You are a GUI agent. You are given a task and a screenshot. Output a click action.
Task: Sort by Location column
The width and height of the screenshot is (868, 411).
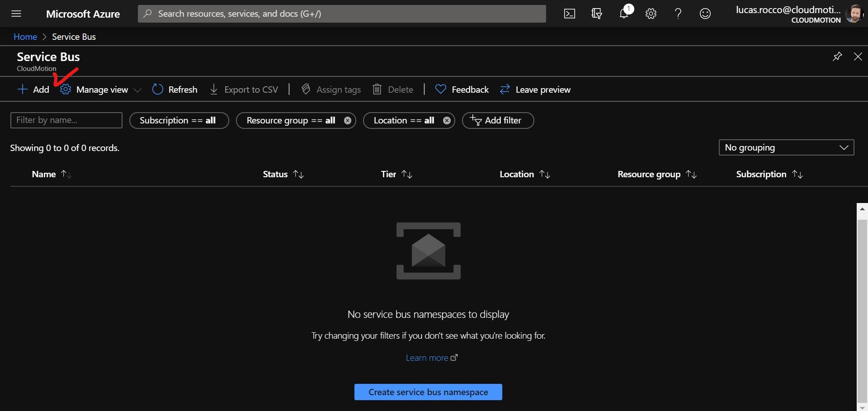pos(525,174)
